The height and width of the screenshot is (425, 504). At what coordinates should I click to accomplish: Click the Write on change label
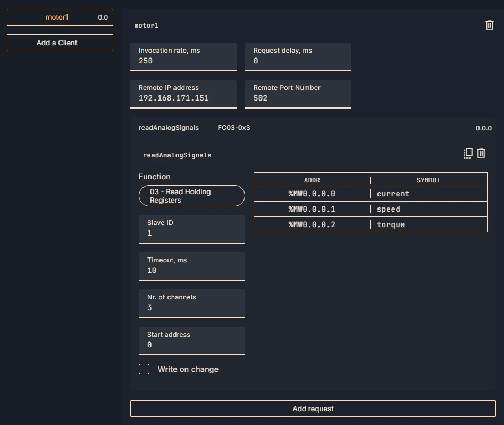point(188,369)
